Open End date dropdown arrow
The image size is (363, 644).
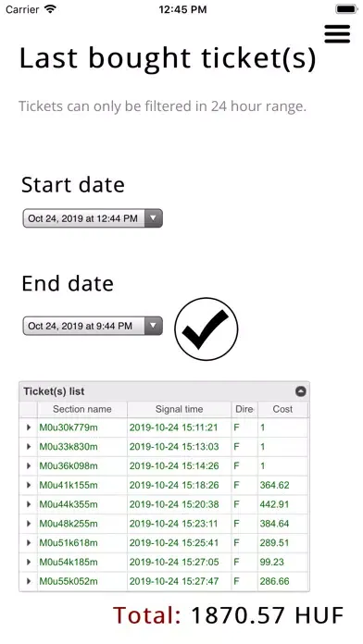pyautogui.click(x=153, y=326)
